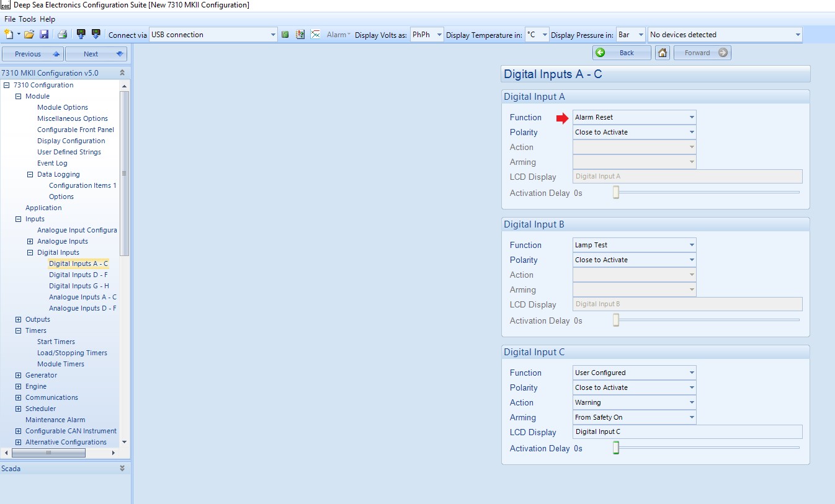The image size is (835, 504).
Task: Open Digital Input C Action dropdown
Action: point(634,402)
